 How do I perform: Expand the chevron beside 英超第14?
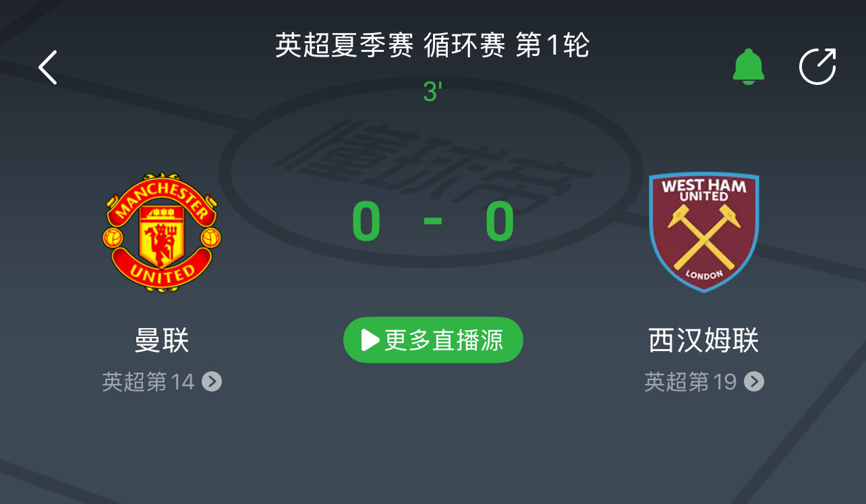[x=212, y=382]
